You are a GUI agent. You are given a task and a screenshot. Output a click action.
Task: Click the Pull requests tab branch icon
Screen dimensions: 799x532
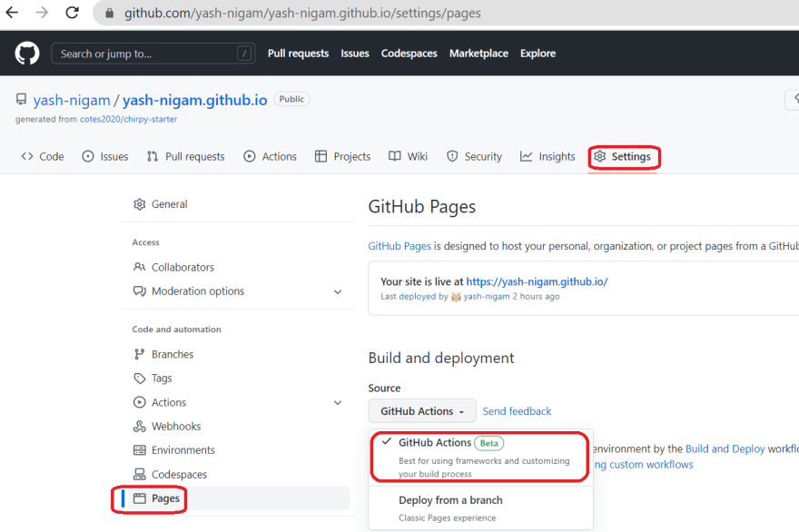click(x=152, y=156)
